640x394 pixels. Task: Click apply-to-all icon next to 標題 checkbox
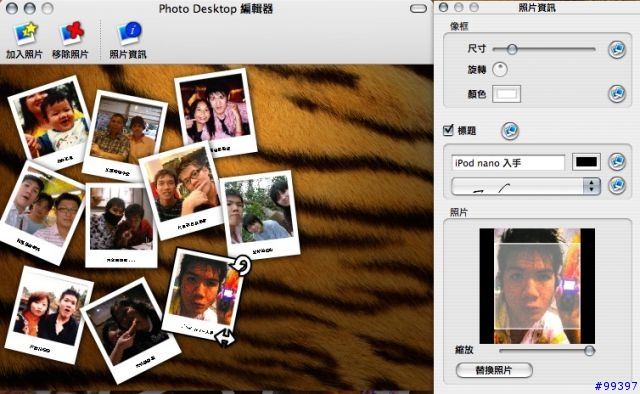pos(510,131)
